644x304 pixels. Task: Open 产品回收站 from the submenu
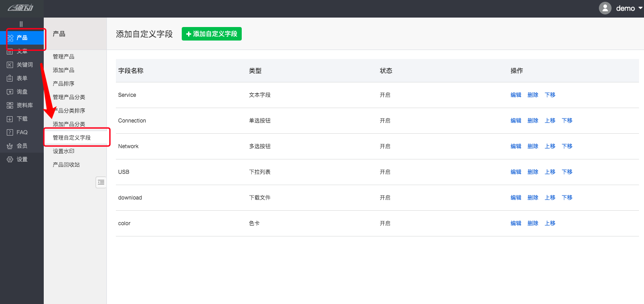coord(67,164)
